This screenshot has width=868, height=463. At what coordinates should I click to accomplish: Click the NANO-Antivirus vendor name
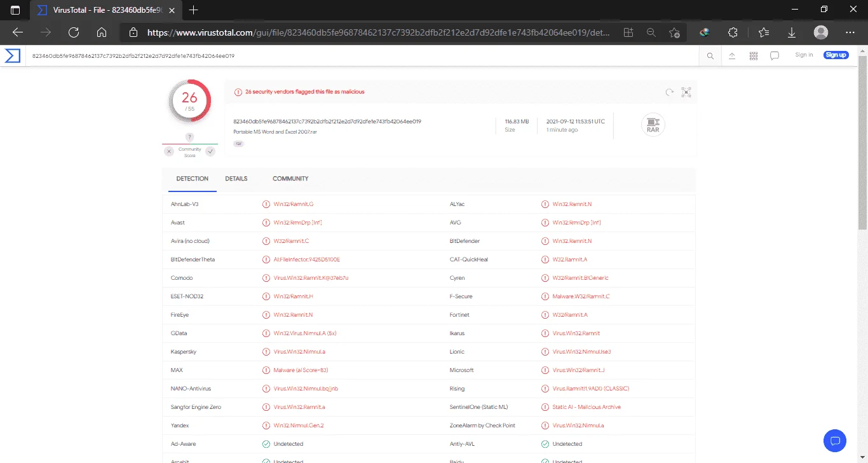pyautogui.click(x=191, y=389)
